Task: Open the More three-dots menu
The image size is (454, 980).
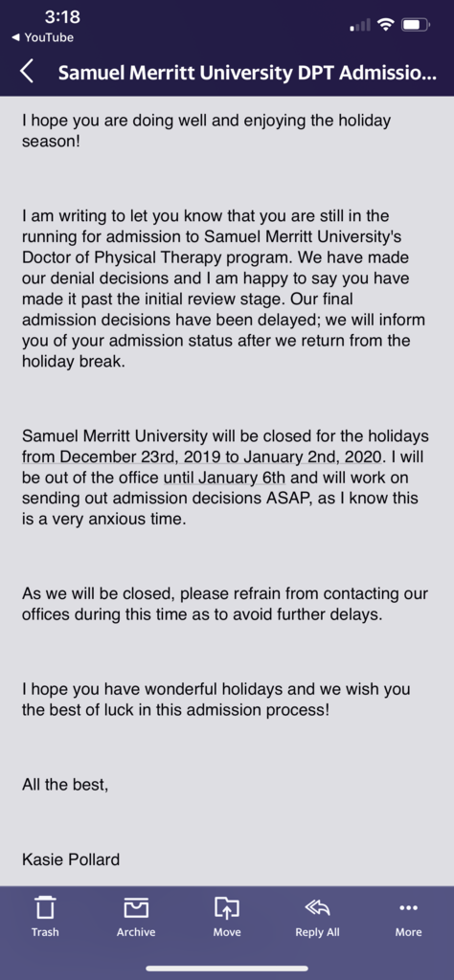Action: (408, 916)
